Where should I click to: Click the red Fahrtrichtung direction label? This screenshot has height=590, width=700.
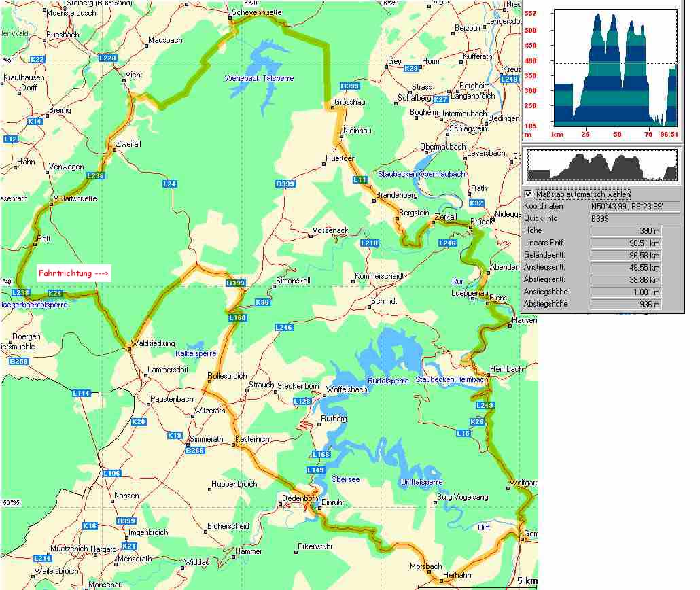(73, 273)
